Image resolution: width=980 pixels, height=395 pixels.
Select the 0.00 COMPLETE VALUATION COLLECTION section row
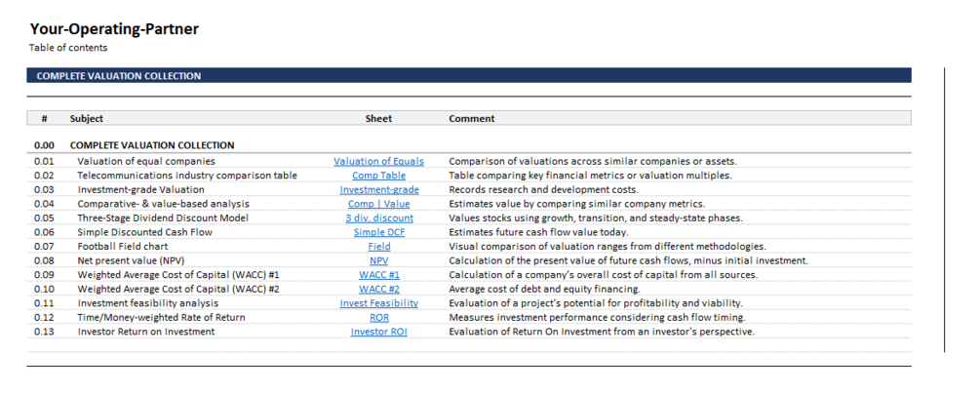click(x=469, y=145)
